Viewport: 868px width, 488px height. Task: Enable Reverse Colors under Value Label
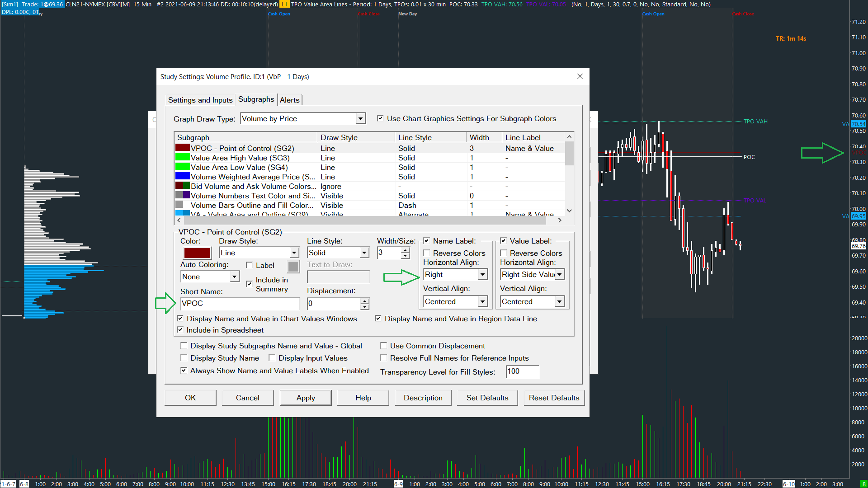(504, 253)
